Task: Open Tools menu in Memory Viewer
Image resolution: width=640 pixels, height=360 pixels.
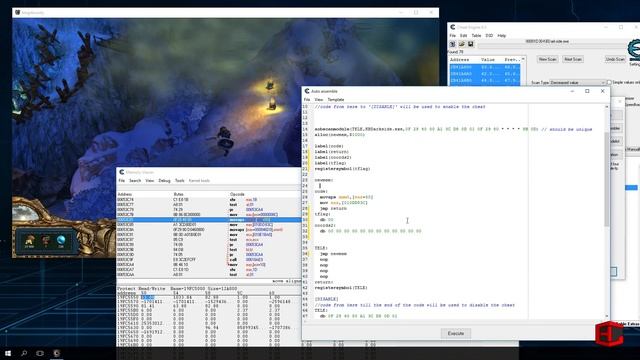Action: click(180, 180)
